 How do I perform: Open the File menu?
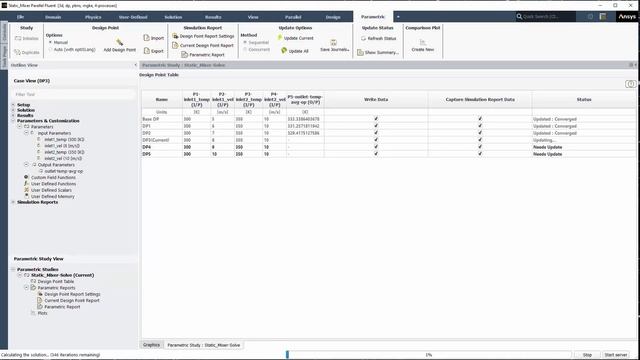point(20,17)
